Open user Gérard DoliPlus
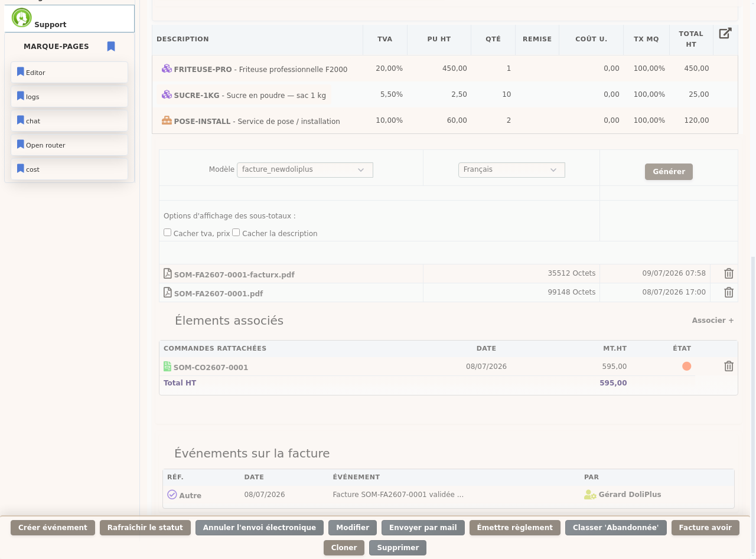This screenshot has height=559, width=756. pyautogui.click(x=630, y=495)
